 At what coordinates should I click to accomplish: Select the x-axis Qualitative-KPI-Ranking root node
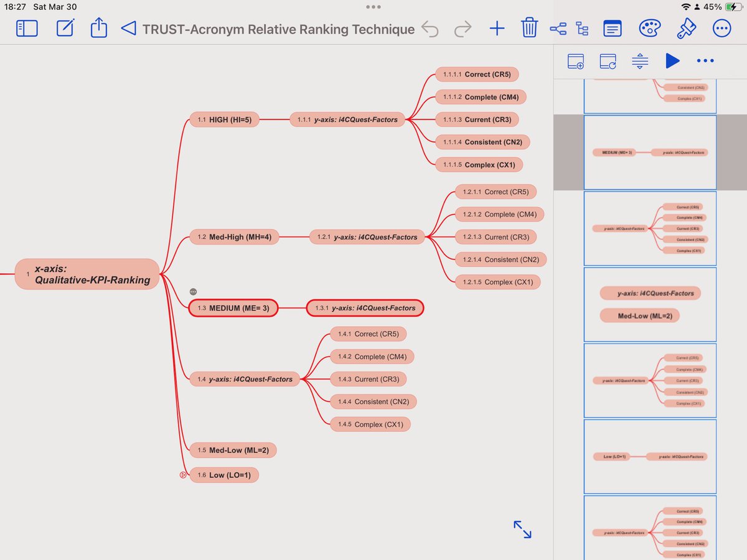(87, 274)
